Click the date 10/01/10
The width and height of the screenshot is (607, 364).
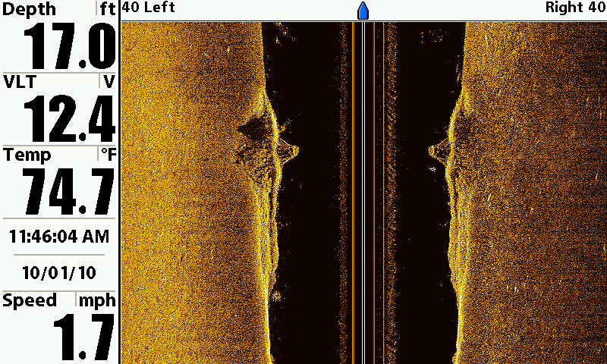tap(59, 273)
